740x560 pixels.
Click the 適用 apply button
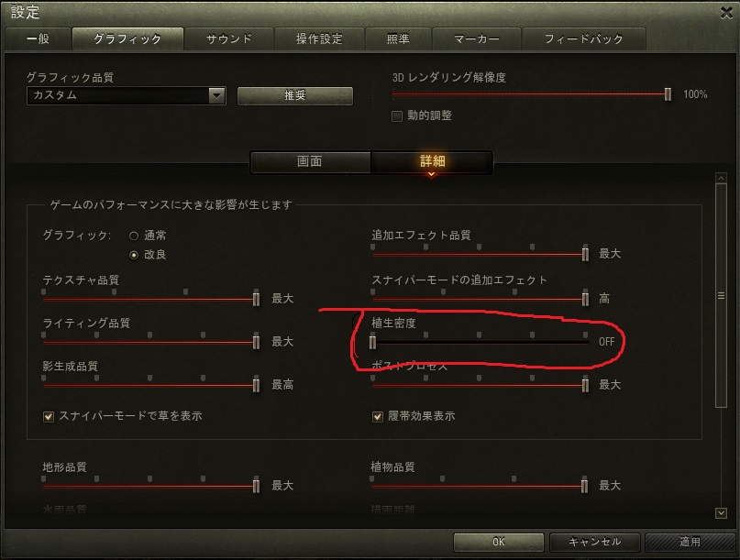pos(690,542)
